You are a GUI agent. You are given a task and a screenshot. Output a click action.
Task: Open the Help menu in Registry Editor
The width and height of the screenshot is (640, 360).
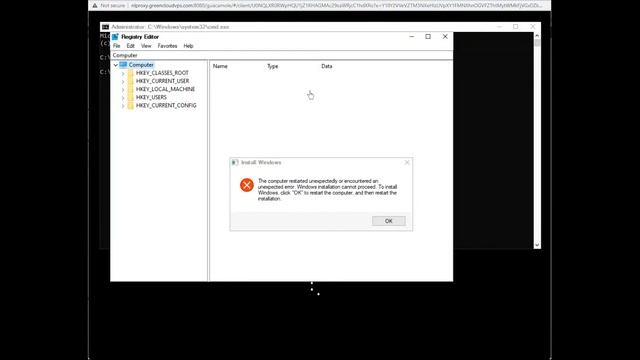coord(188,46)
